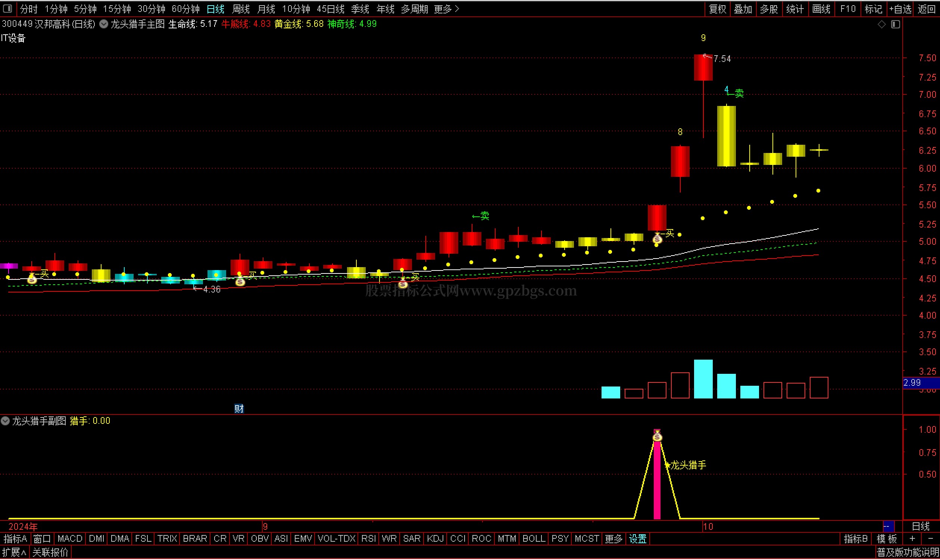Select the BRAR indicator

[x=195, y=539]
